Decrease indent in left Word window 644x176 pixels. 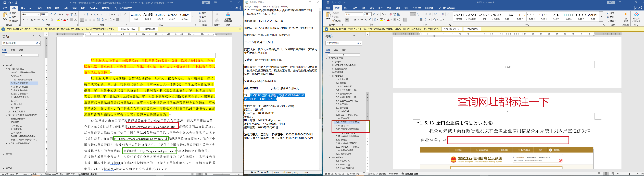[103, 15]
